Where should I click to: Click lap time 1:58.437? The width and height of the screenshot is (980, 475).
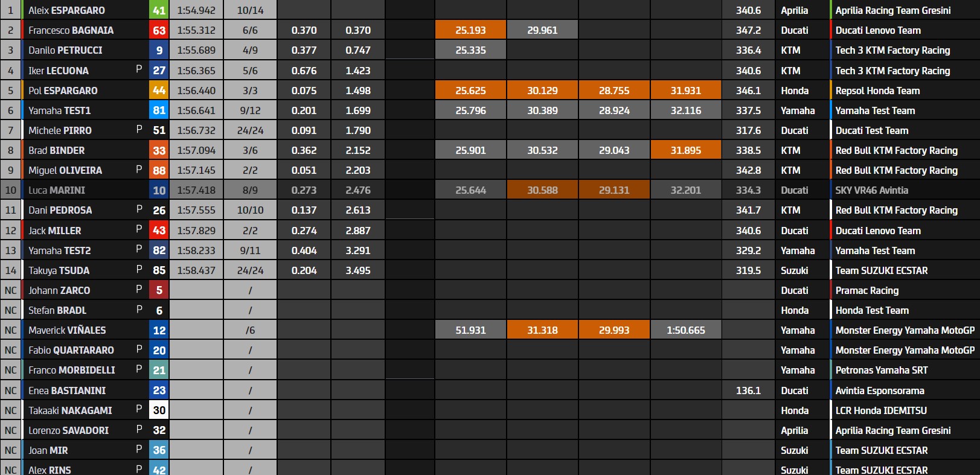196,270
